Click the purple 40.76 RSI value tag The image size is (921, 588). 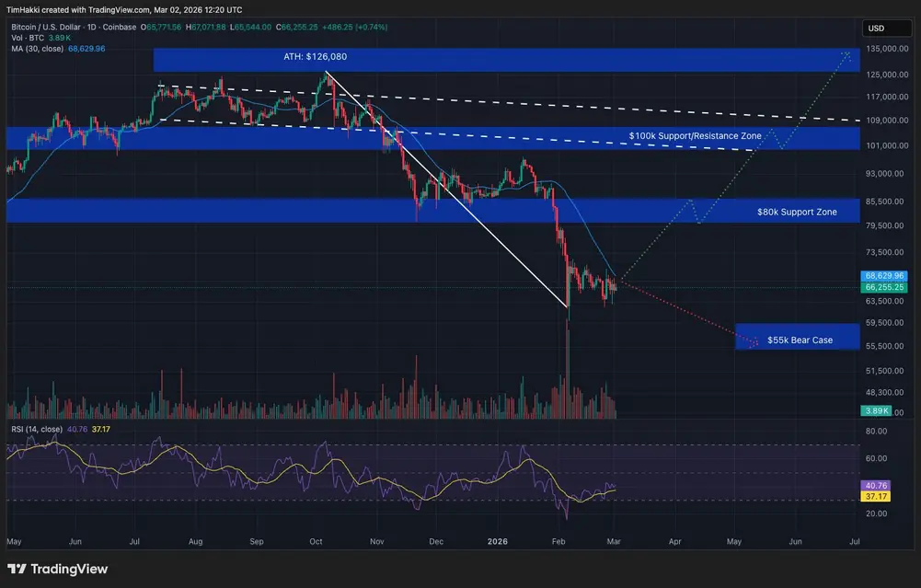tap(876, 486)
